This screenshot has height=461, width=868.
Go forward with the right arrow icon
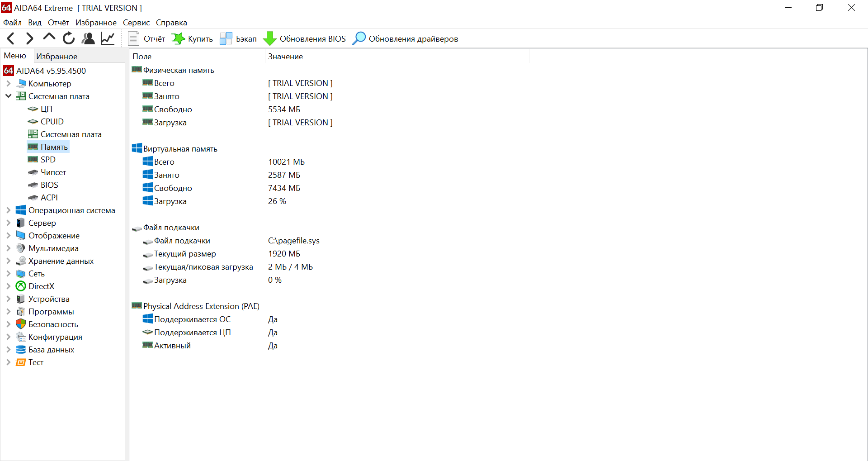pyautogui.click(x=30, y=38)
